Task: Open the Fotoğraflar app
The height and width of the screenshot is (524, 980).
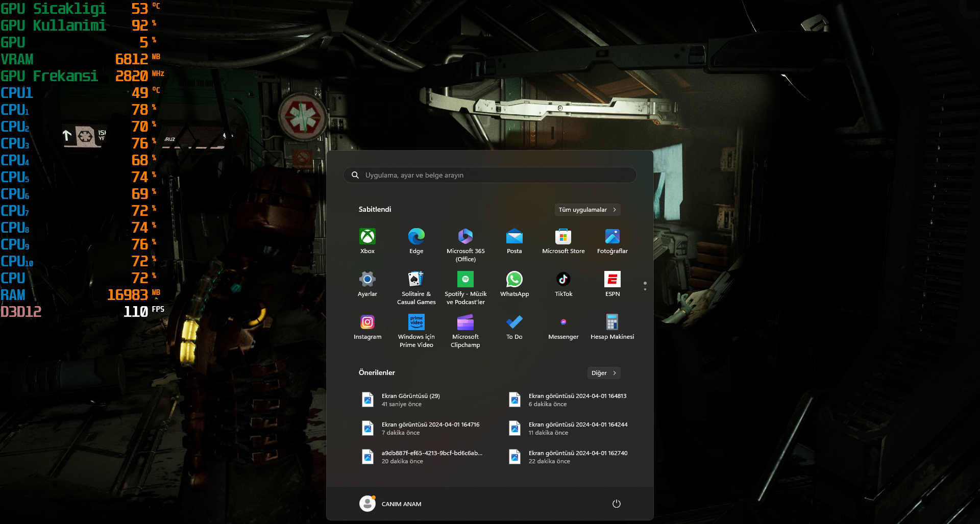Action: (x=612, y=241)
